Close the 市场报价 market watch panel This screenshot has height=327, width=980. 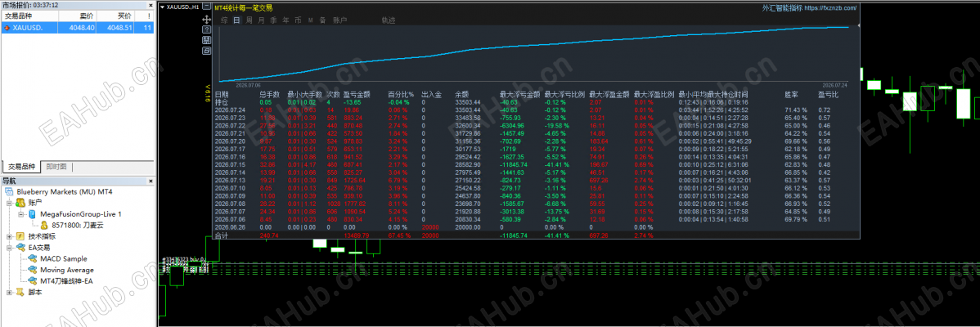[150, 4]
